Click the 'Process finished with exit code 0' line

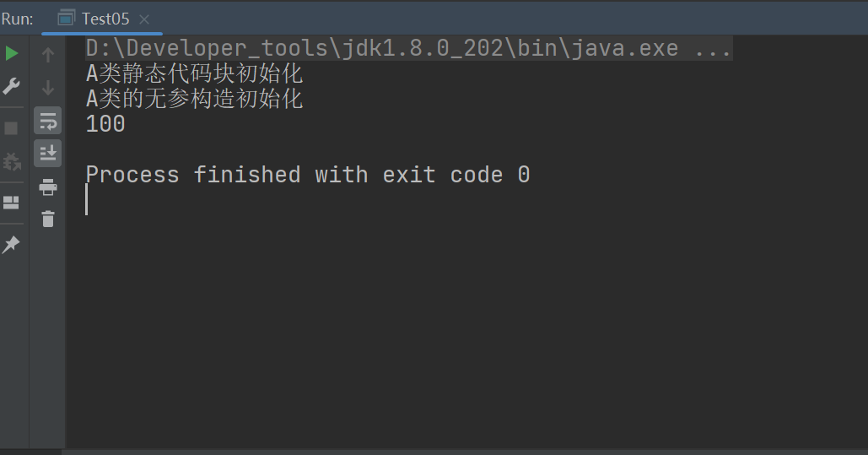point(308,175)
